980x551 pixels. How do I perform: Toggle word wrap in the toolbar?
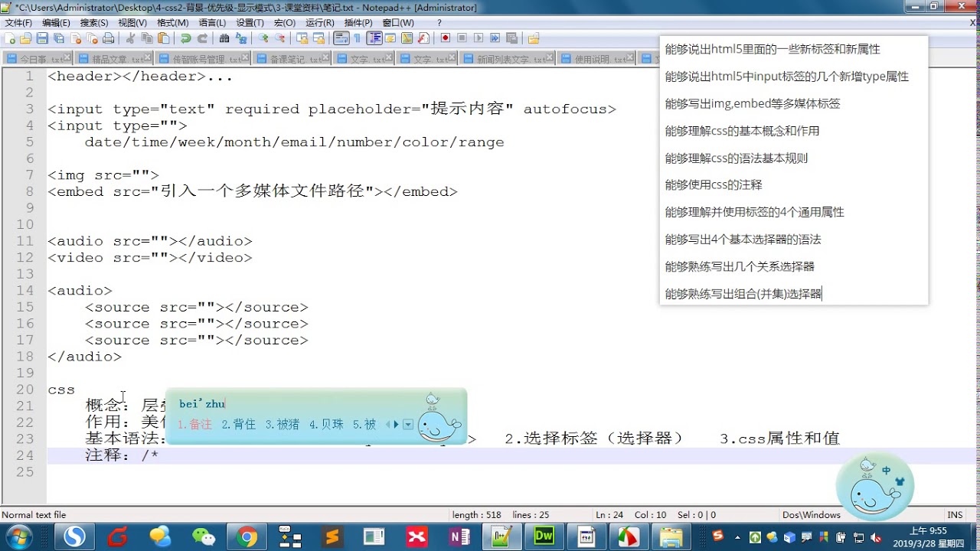[x=341, y=38]
